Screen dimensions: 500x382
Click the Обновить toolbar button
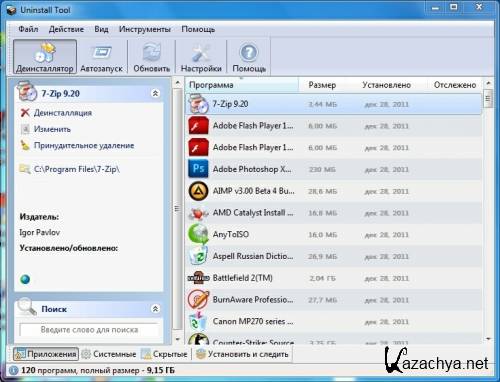[x=152, y=57]
